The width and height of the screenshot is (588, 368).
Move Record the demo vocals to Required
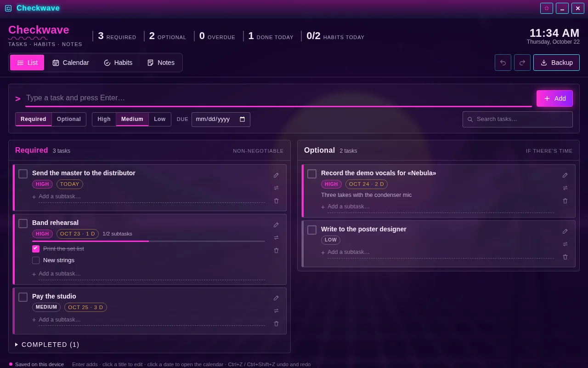(x=565, y=188)
